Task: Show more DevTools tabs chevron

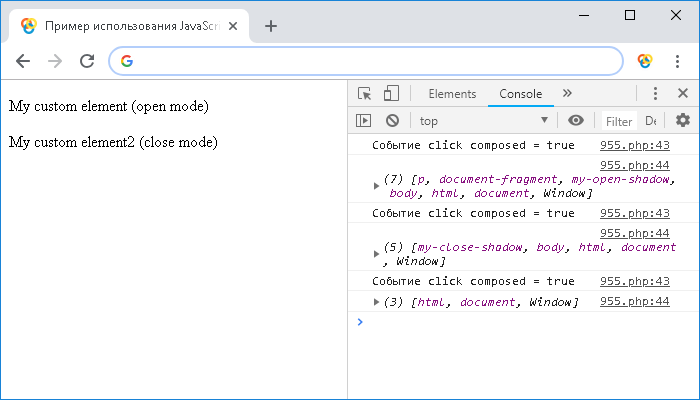Action: 567,93
